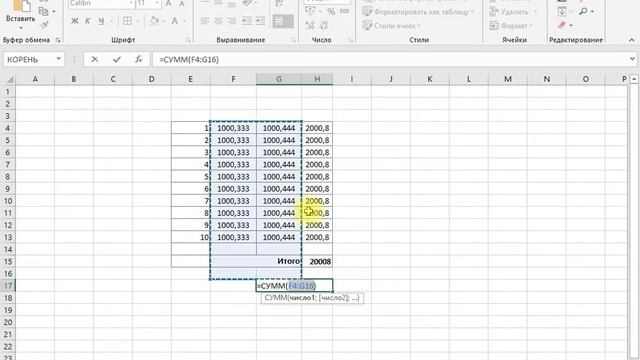Open the Буфер обмена dialog launcher
This screenshot has width=640, height=360.
58,40
